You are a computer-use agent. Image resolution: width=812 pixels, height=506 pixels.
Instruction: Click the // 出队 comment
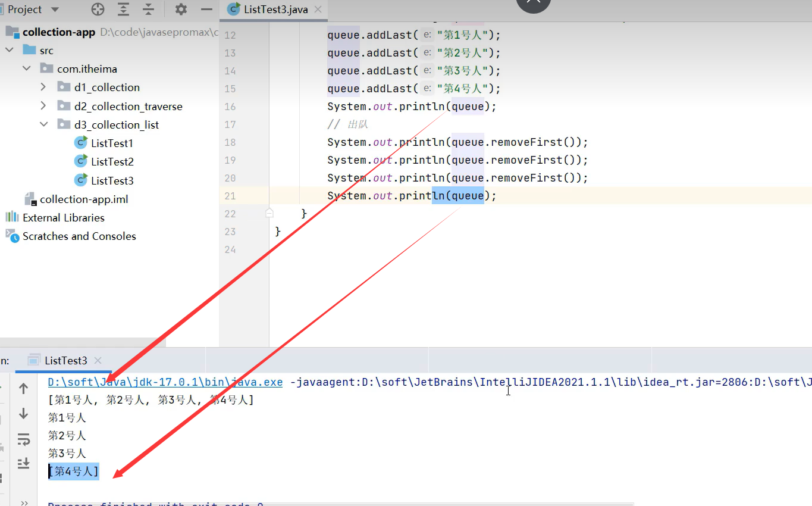tap(348, 124)
